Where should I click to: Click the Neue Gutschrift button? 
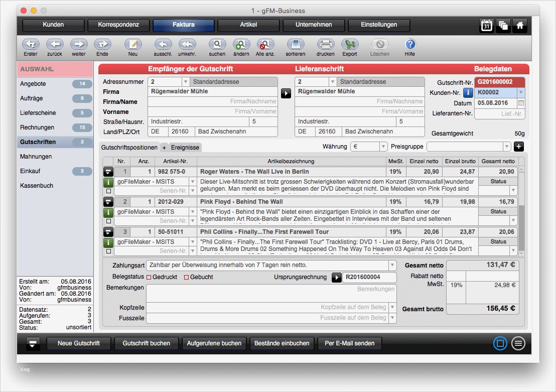click(x=78, y=343)
